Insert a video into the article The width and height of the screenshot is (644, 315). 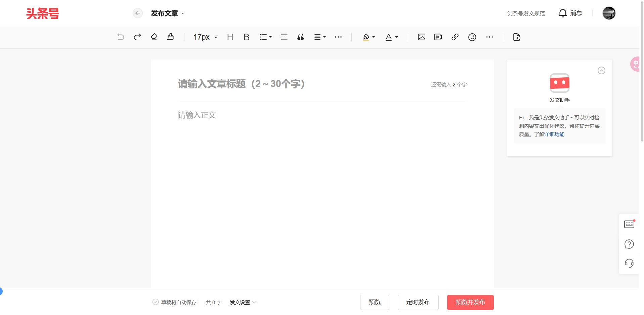click(438, 37)
